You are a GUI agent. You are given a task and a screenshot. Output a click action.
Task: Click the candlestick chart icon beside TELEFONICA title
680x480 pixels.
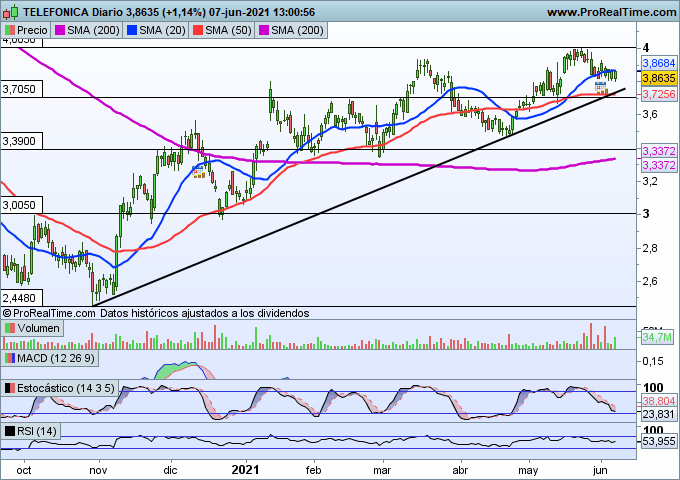pyautogui.click(x=11, y=12)
